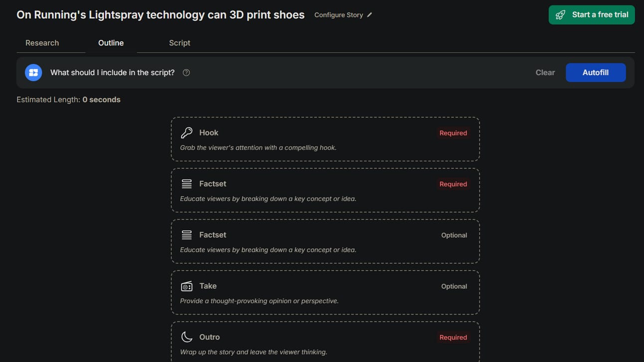644x362 pixels.
Task: Select the Take section title
Action: (208, 286)
